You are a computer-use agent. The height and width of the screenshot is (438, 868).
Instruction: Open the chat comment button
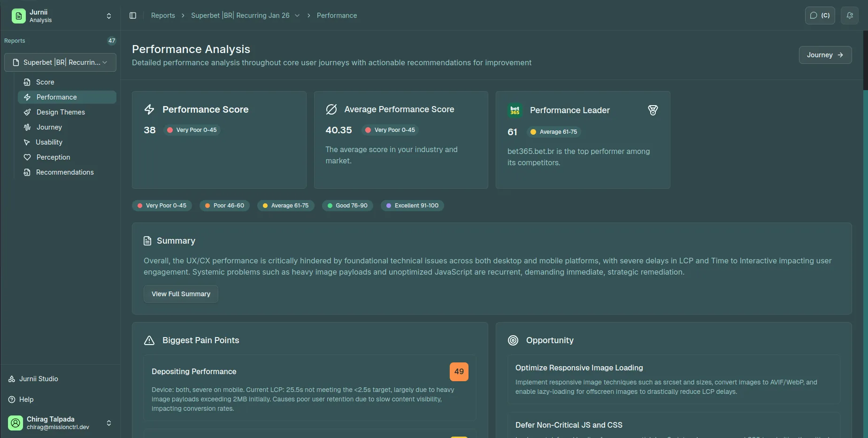coord(820,15)
